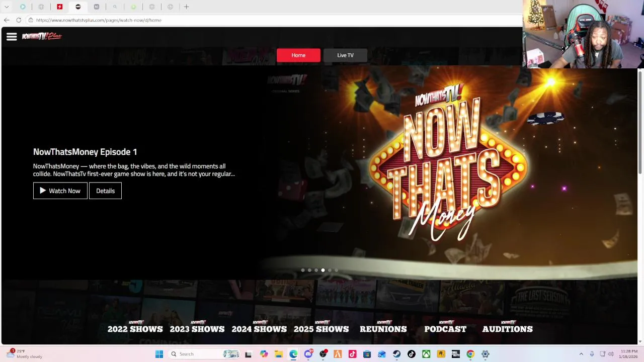
Task: Select the second carousel dot
Action: 309,270
